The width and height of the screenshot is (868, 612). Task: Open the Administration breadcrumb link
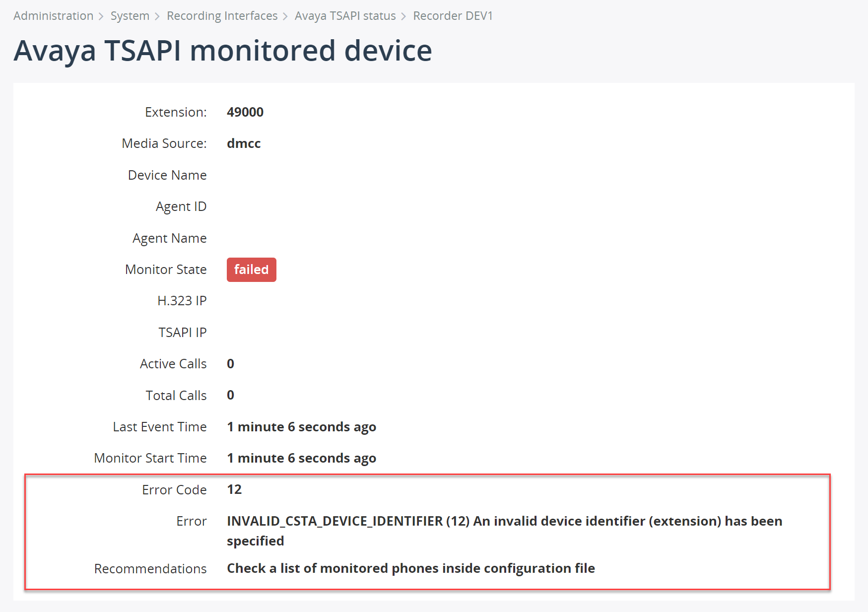pos(53,16)
